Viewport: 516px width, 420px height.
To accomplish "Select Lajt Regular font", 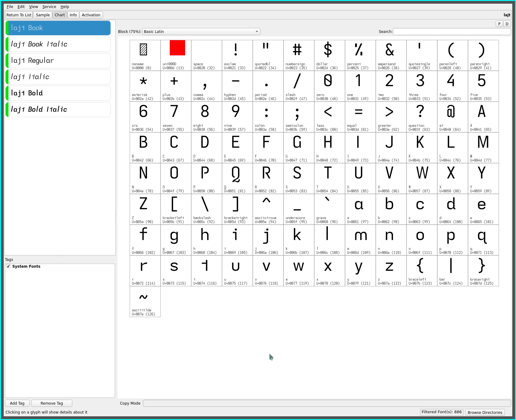I will tap(58, 61).
